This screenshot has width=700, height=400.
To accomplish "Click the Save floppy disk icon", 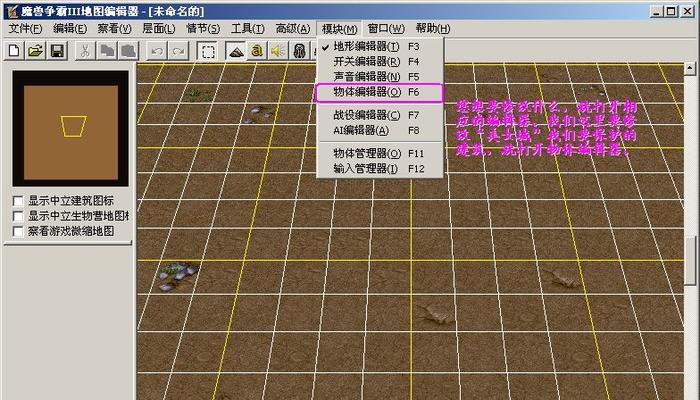I will (x=57, y=51).
